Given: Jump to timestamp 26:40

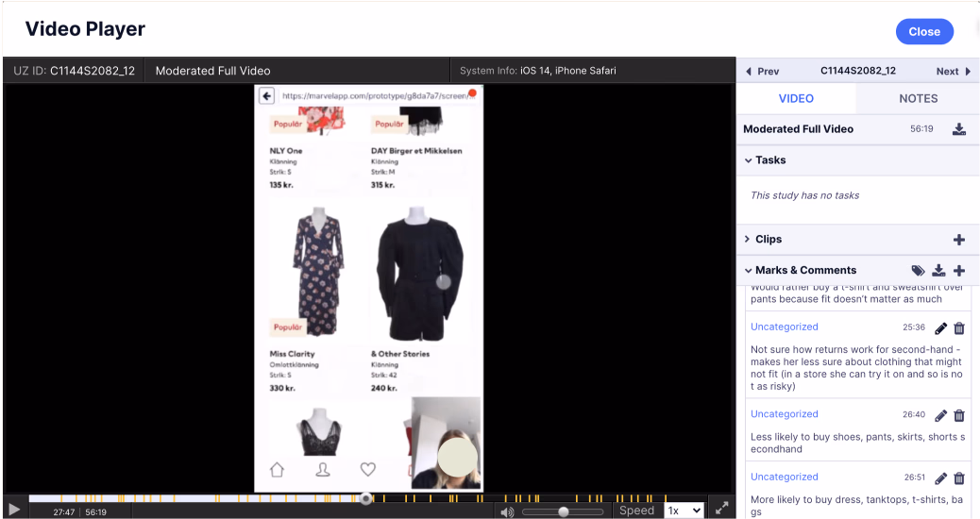Looking at the screenshot, I should click(x=914, y=414).
